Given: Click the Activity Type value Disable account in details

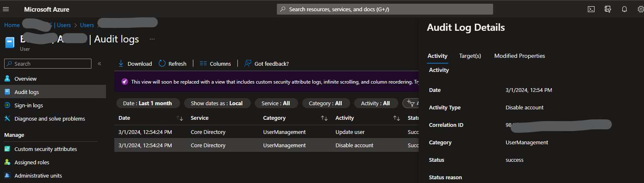Looking at the screenshot, I should pos(524,107).
